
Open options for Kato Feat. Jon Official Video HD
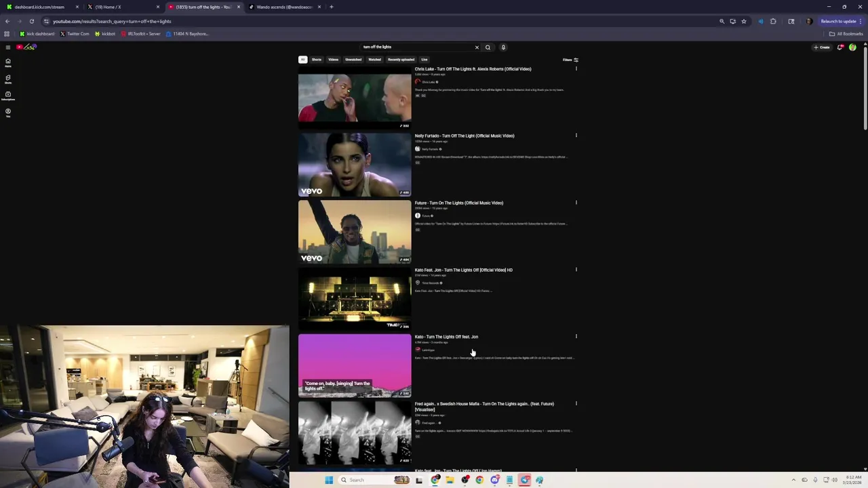(x=576, y=270)
